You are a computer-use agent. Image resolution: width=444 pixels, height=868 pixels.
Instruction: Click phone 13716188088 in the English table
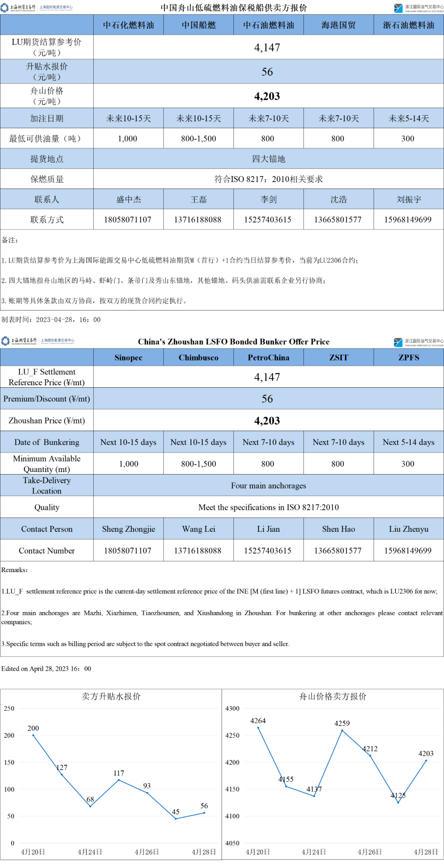(x=198, y=551)
